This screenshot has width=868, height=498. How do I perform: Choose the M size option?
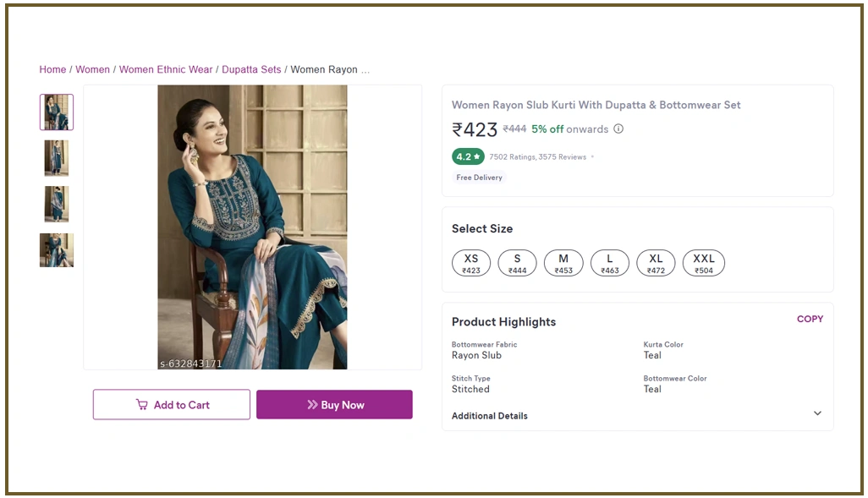click(563, 263)
